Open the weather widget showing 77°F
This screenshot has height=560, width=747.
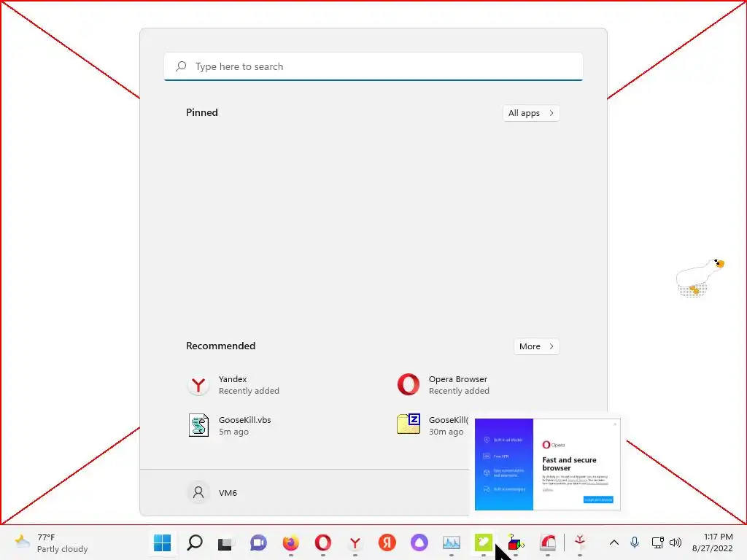click(x=51, y=542)
